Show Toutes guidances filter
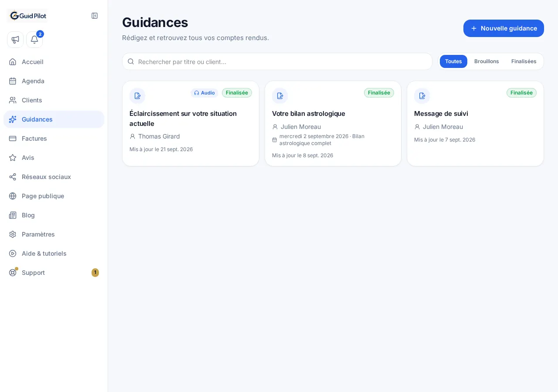The image size is (558, 392). coord(453,61)
